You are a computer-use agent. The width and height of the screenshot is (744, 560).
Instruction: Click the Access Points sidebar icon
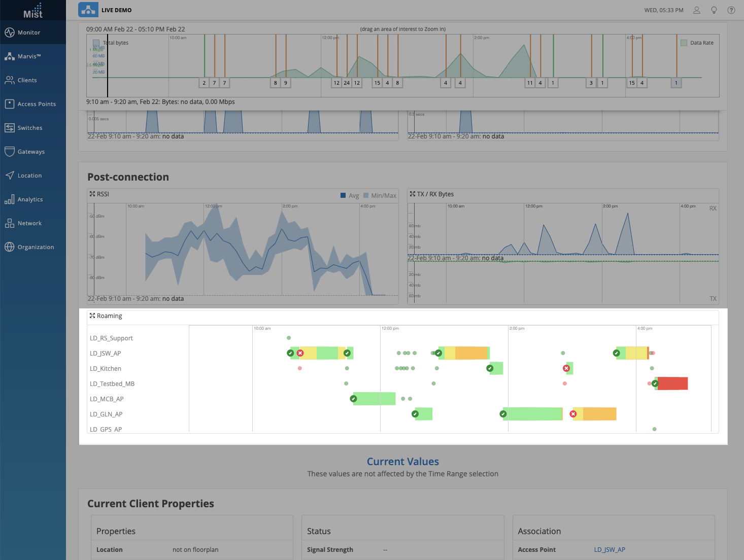coord(10,104)
